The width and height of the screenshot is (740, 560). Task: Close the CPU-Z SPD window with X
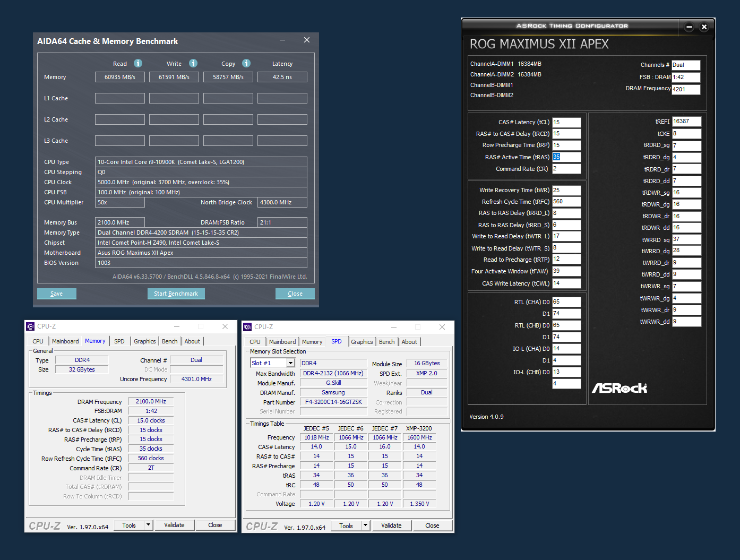442,327
